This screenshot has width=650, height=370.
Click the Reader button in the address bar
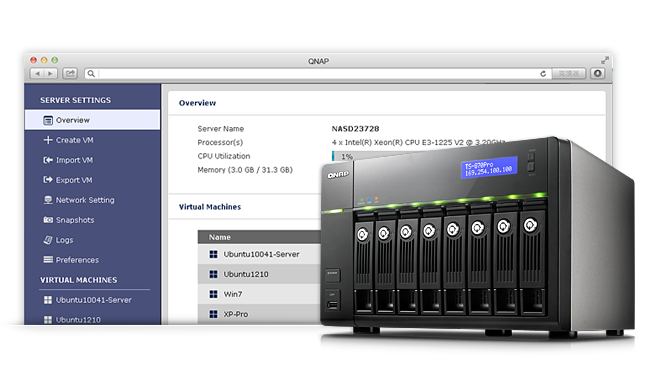pyautogui.click(x=568, y=74)
